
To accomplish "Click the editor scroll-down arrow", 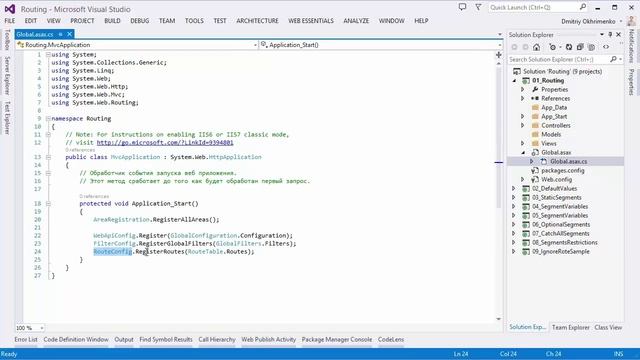I will pos(499,319).
